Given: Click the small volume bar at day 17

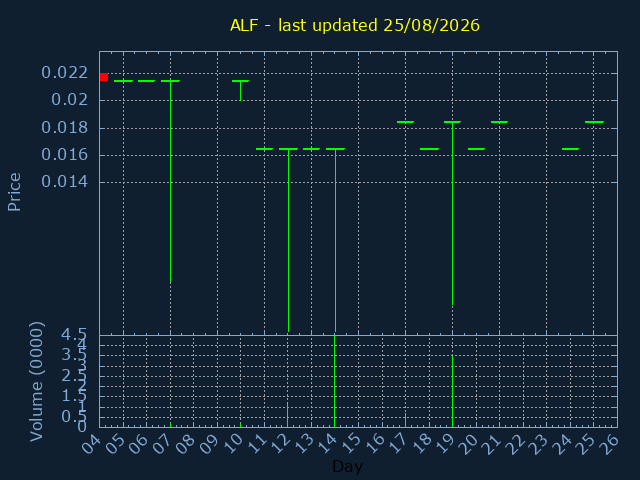Looking at the screenshot, I should point(405,420).
